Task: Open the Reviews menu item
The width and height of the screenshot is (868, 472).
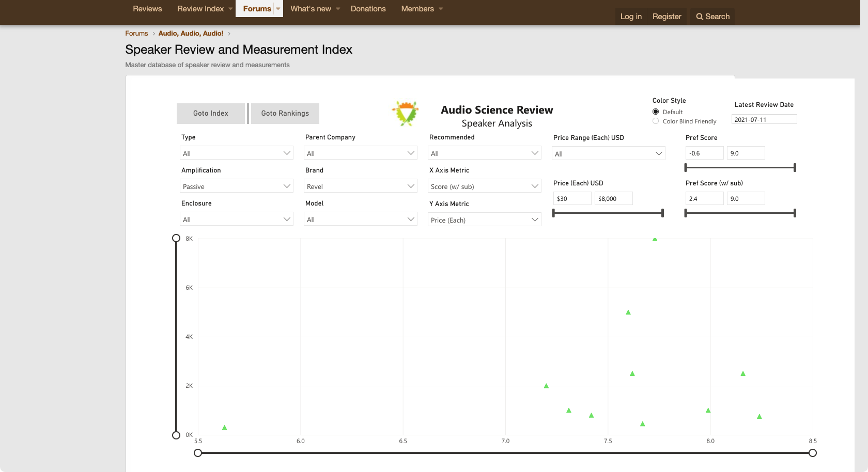Action: [147, 9]
